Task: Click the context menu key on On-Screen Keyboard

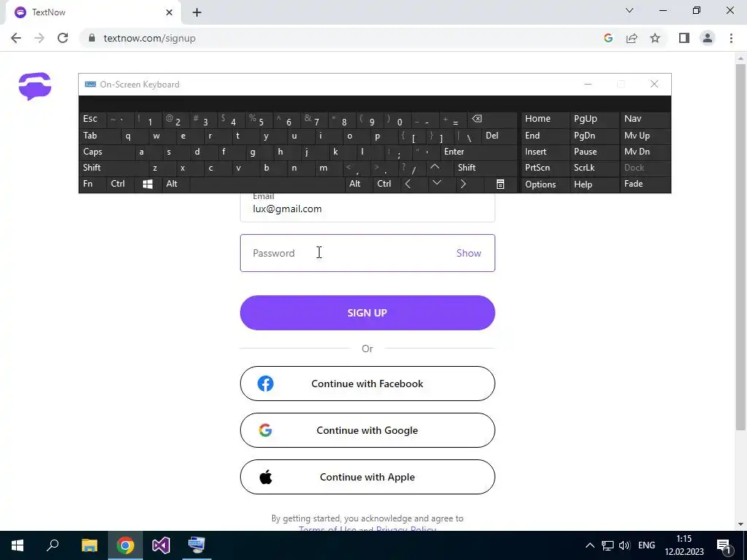Action: coord(500,184)
